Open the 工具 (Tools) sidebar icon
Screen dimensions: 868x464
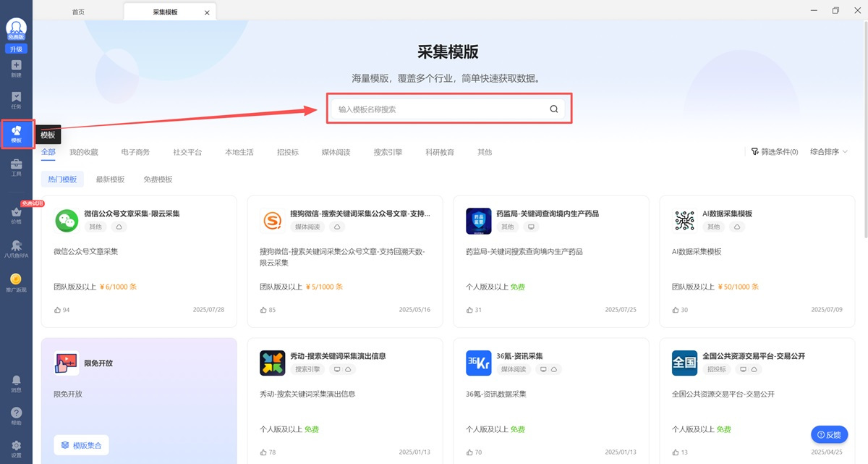16,167
